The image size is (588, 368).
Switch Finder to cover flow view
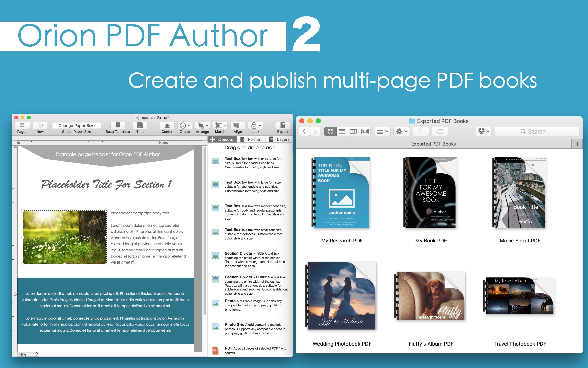point(365,131)
